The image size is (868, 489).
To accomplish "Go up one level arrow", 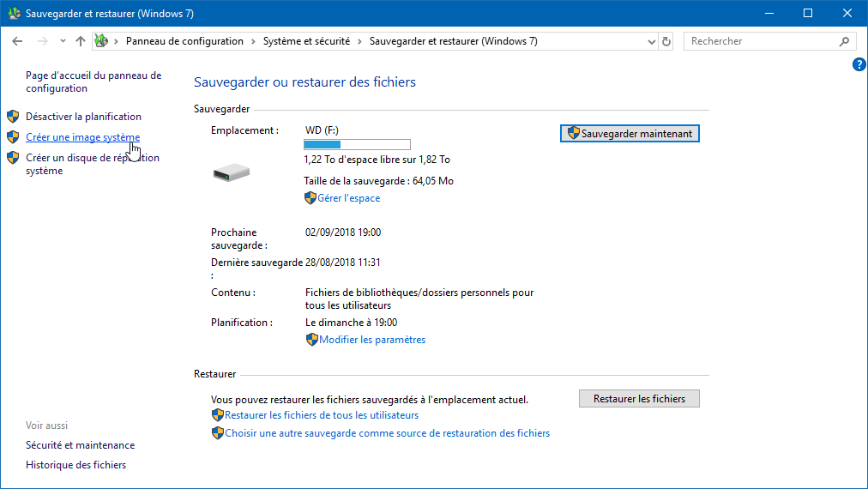I will coord(81,41).
